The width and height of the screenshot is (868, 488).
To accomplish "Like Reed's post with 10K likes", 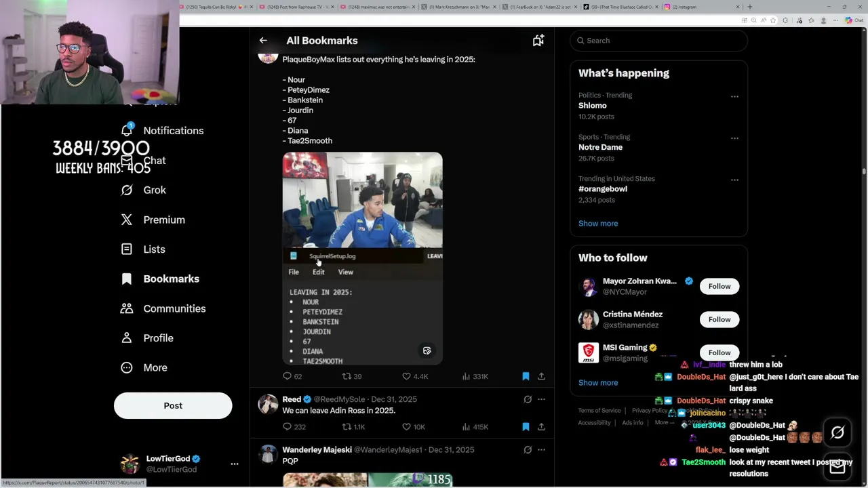I will [x=414, y=426].
